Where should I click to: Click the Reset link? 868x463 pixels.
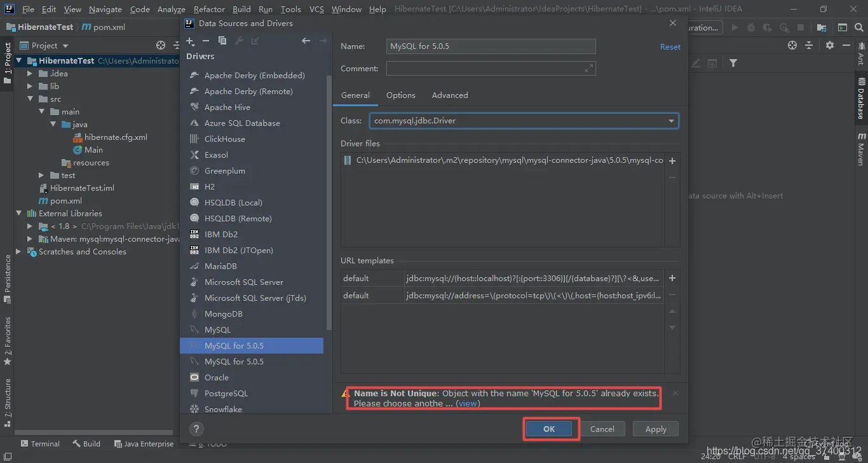click(670, 47)
